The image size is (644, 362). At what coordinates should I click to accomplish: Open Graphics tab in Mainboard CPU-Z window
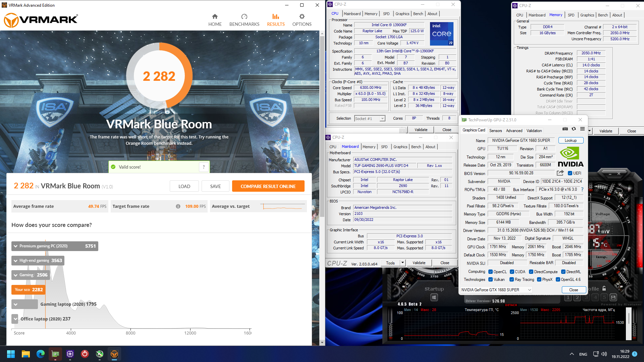tap(400, 147)
